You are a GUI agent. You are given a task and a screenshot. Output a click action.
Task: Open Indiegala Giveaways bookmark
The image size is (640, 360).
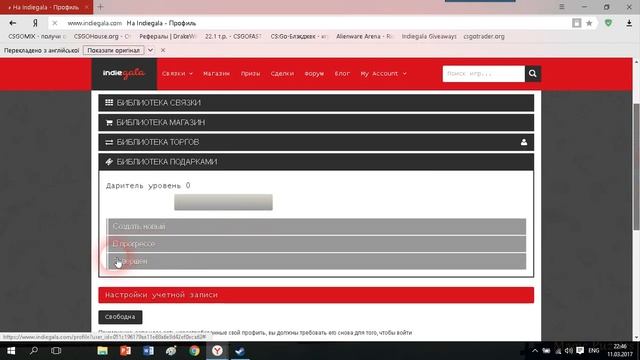[x=429, y=36]
